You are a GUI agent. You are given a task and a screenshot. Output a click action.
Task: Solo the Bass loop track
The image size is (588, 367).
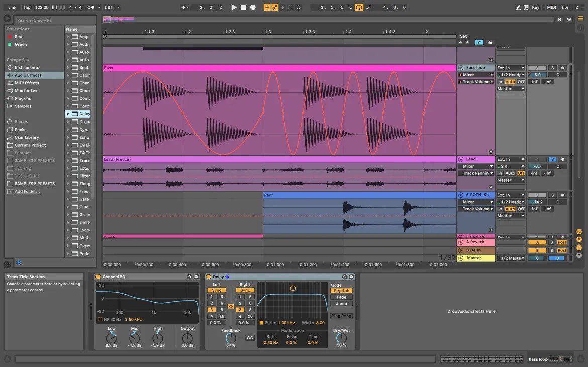click(552, 68)
